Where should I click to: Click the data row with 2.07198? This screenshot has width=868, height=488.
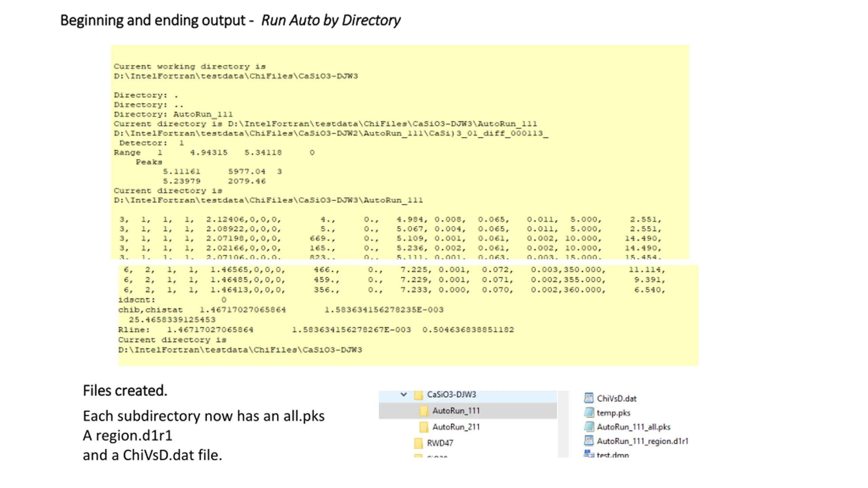click(x=390, y=239)
